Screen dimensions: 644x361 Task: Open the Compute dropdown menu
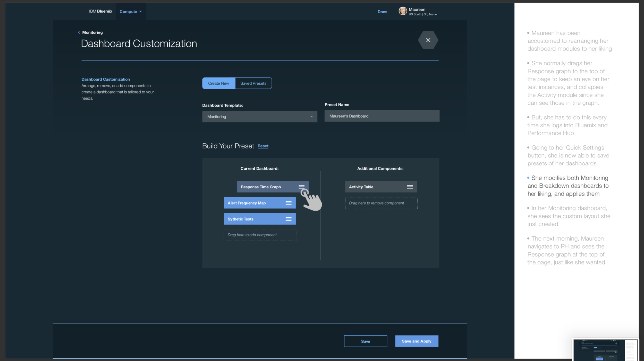click(131, 12)
